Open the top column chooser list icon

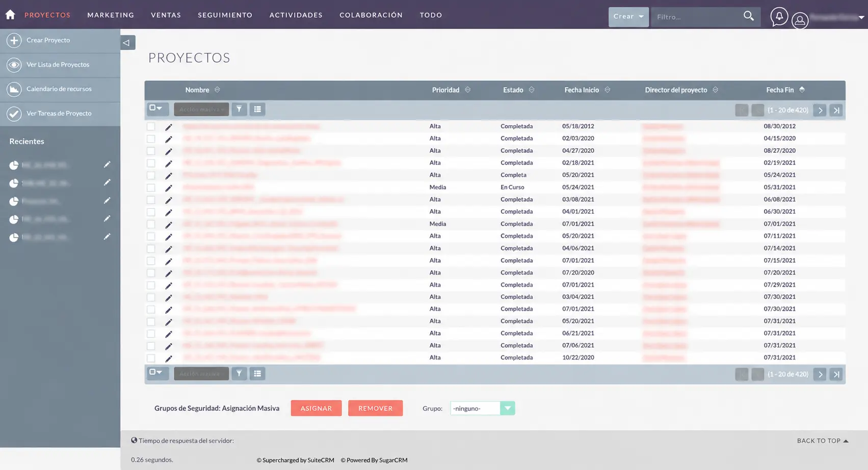click(257, 109)
